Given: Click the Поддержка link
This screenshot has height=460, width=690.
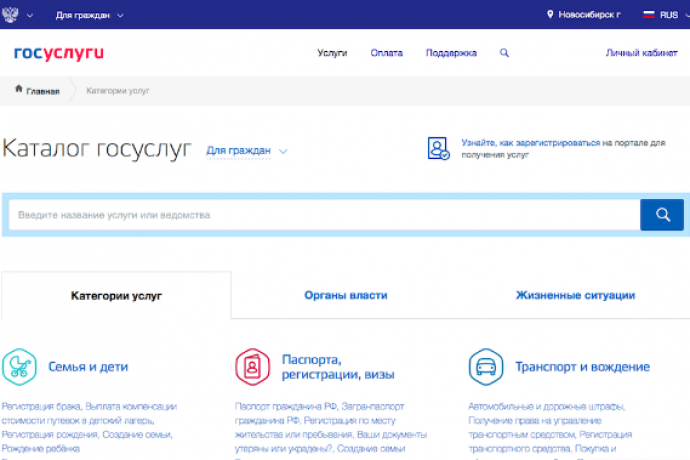Looking at the screenshot, I should click(450, 53).
